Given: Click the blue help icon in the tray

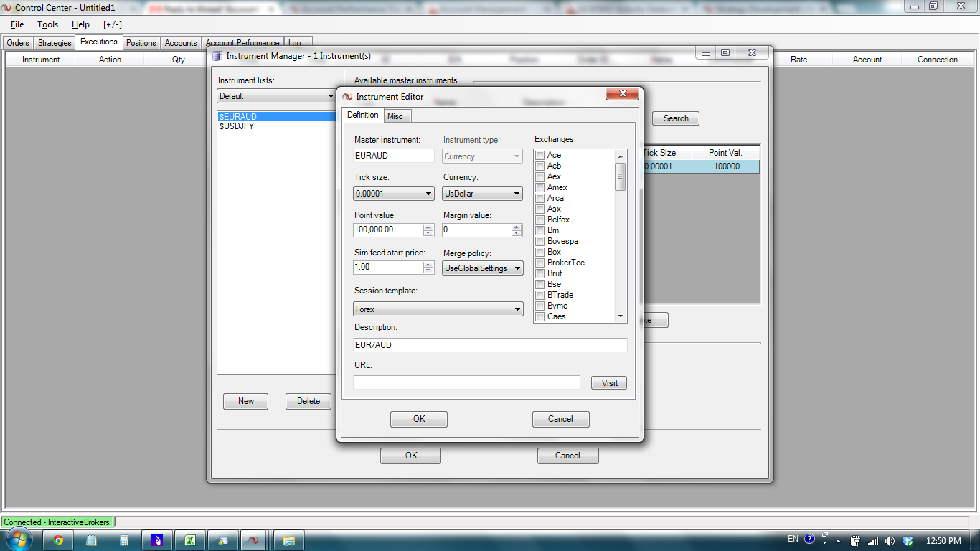Looking at the screenshot, I should coord(810,540).
